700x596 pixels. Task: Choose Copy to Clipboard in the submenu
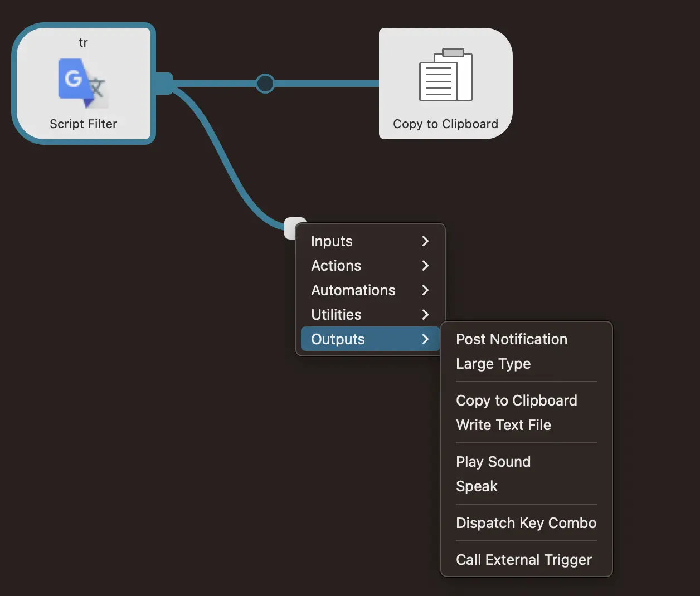pyautogui.click(x=526, y=400)
